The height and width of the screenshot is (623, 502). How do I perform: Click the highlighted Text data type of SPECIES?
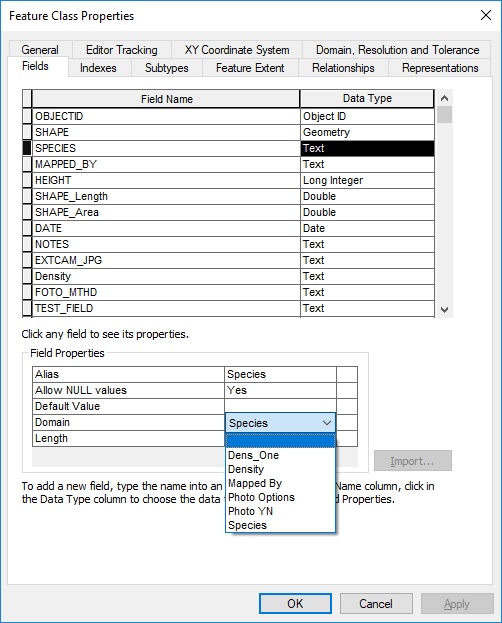click(367, 148)
